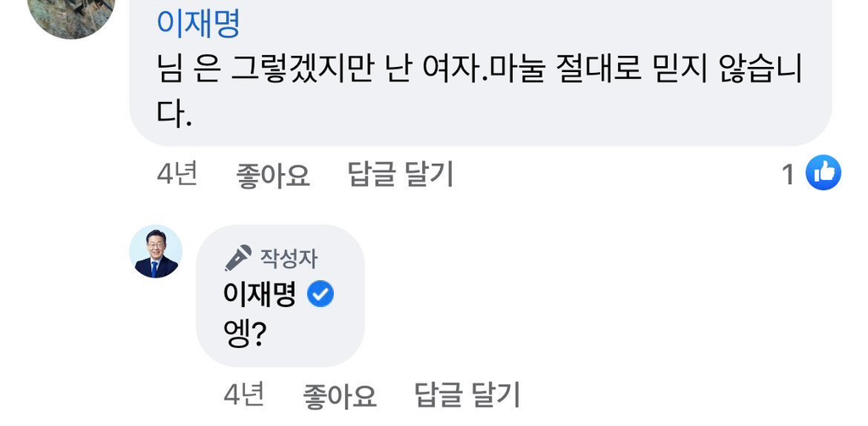The height and width of the screenshot is (426, 868).
Task: Like the top comment with 좋아요
Action: pyautogui.click(x=273, y=176)
